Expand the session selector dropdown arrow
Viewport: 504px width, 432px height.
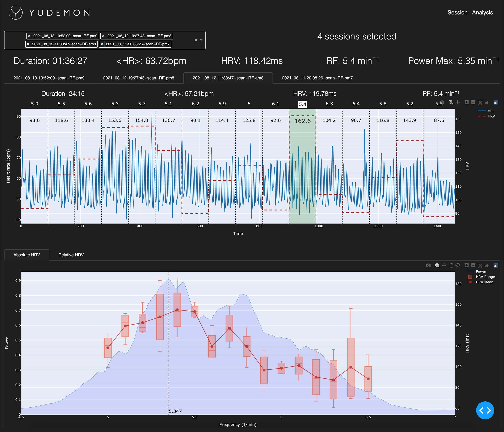[201, 40]
